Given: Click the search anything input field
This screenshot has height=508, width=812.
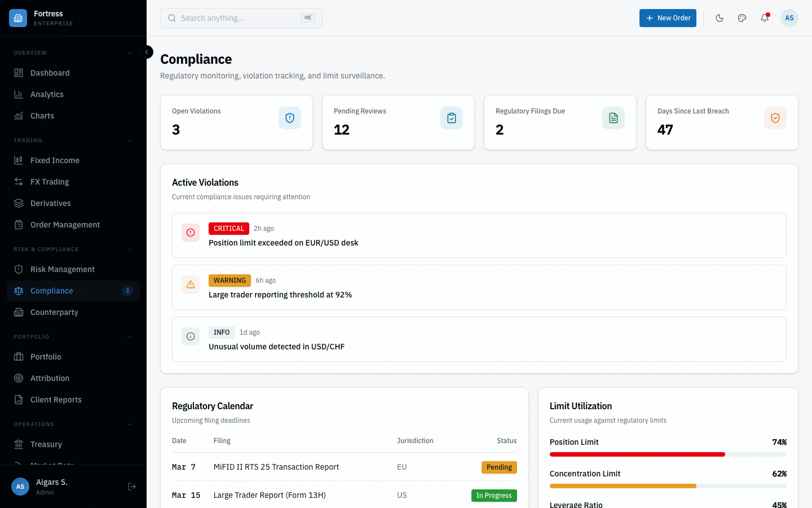Looking at the screenshot, I should coord(241,17).
